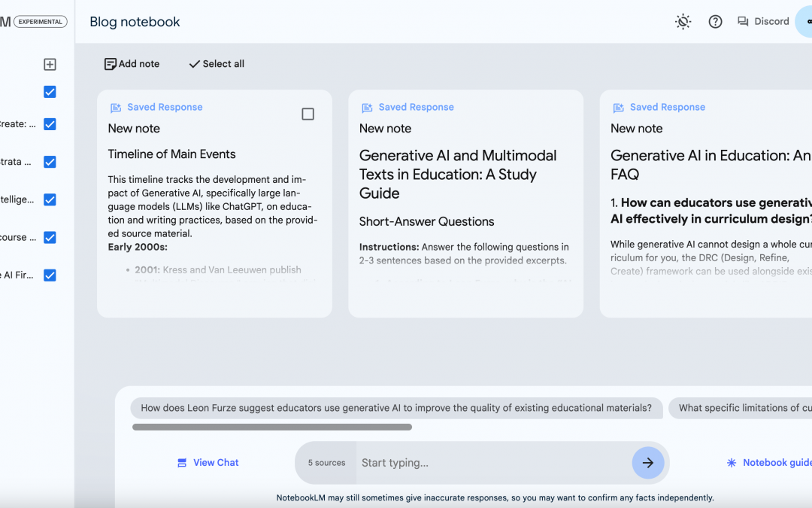The width and height of the screenshot is (812, 508).
Task: Click the Notebook guide sparkle icon
Action: coord(731,463)
